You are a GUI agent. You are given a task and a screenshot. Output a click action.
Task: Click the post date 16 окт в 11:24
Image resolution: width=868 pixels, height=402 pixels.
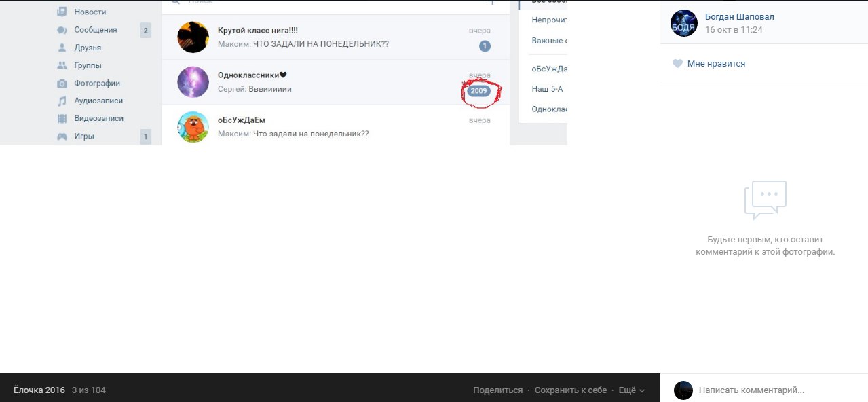coord(734,30)
